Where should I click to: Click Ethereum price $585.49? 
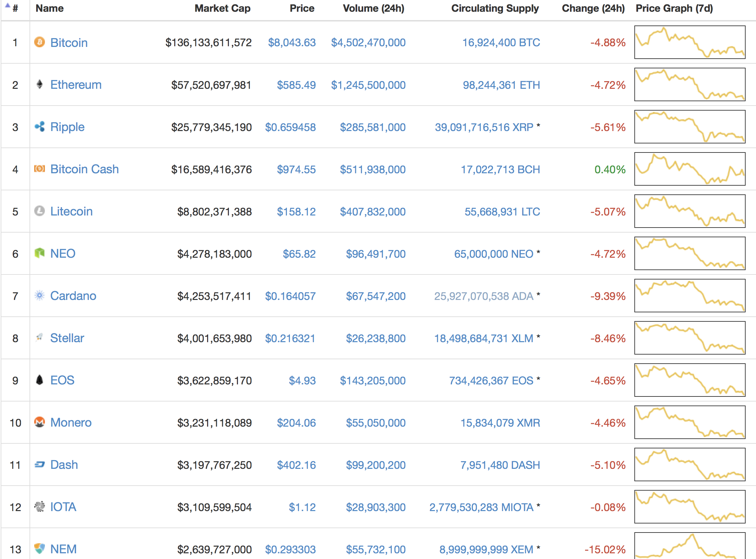pyautogui.click(x=296, y=85)
